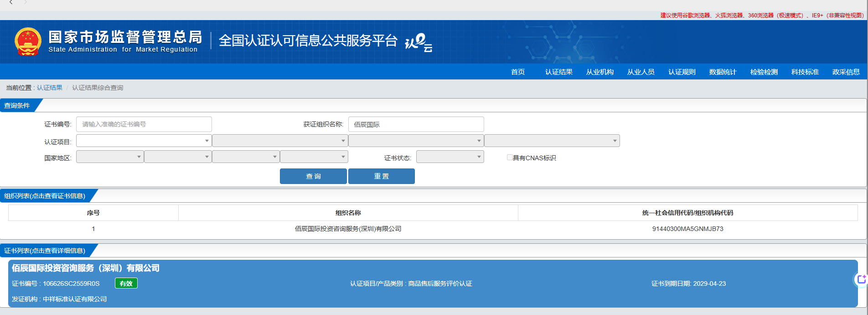Click 全国认证认可信息公共服务平台 title
Image resolution: width=868 pixels, height=315 pixels.
pos(308,41)
